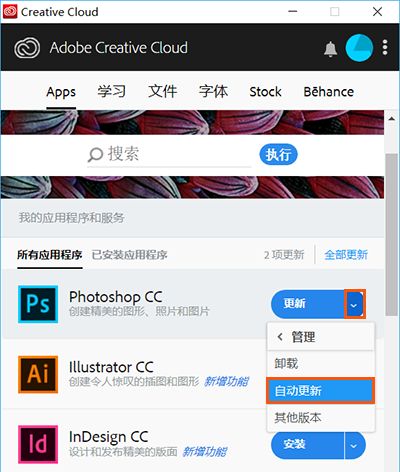
Task: Choose 其他版本 from the menu
Action: click(x=321, y=417)
